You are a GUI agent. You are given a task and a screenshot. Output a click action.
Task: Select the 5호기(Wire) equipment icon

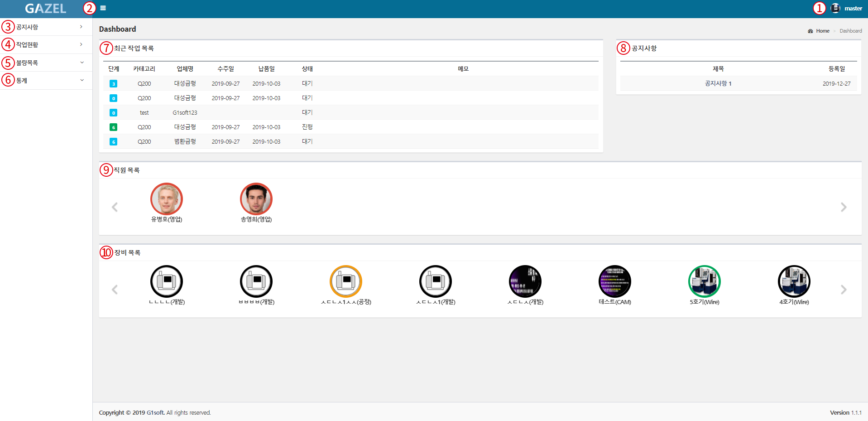(704, 281)
